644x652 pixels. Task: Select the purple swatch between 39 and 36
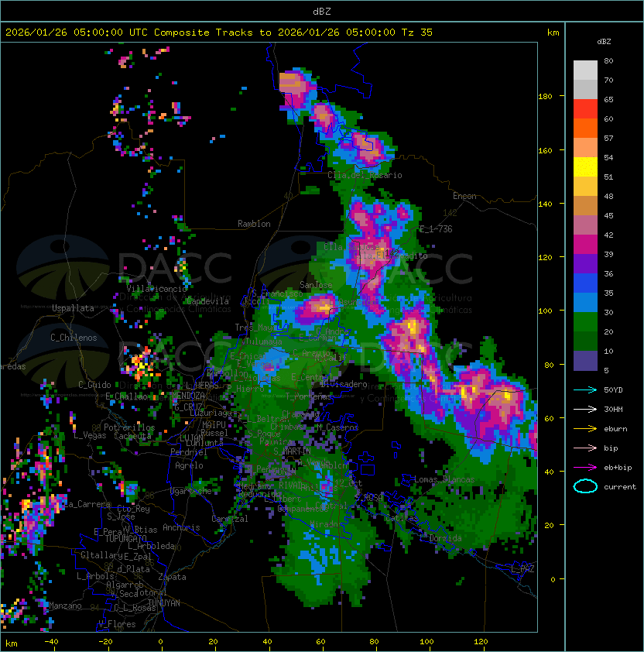point(585,264)
